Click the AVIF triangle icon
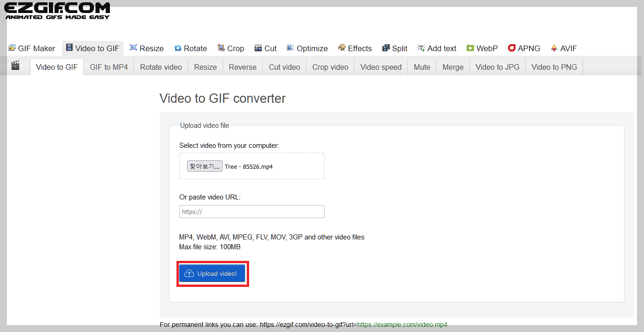The image size is (644, 332). click(x=554, y=48)
